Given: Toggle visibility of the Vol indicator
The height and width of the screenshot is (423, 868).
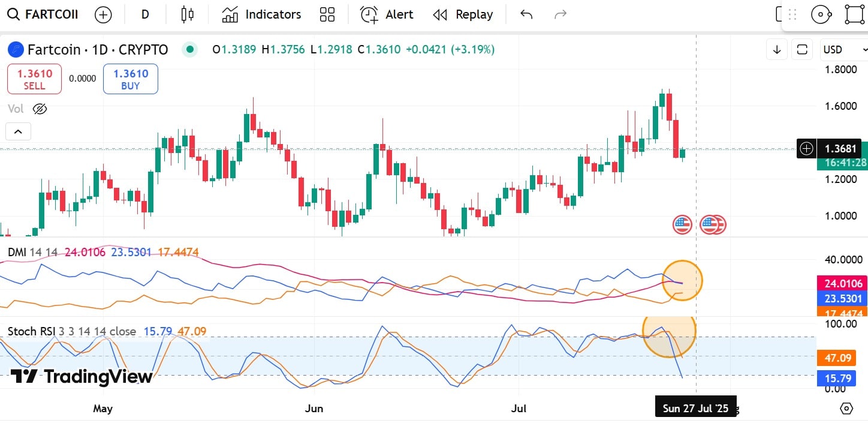Looking at the screenshot, I should pyautogui.click(x=40, y=109).
